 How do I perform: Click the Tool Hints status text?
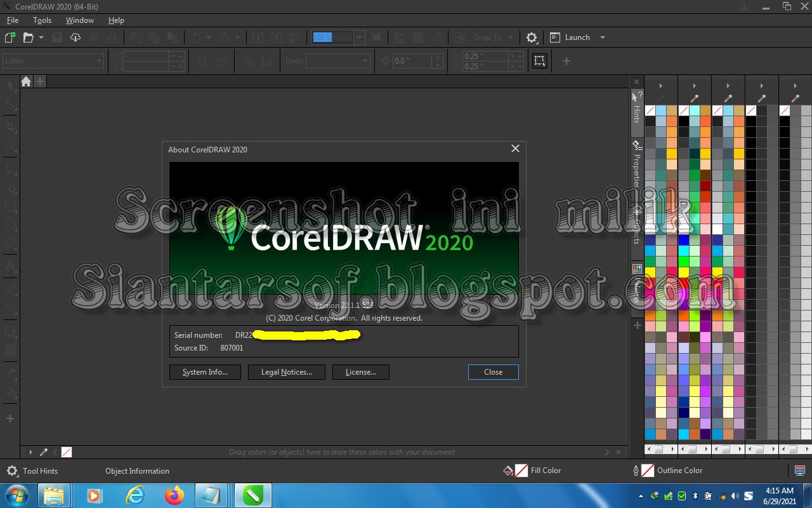40,471
